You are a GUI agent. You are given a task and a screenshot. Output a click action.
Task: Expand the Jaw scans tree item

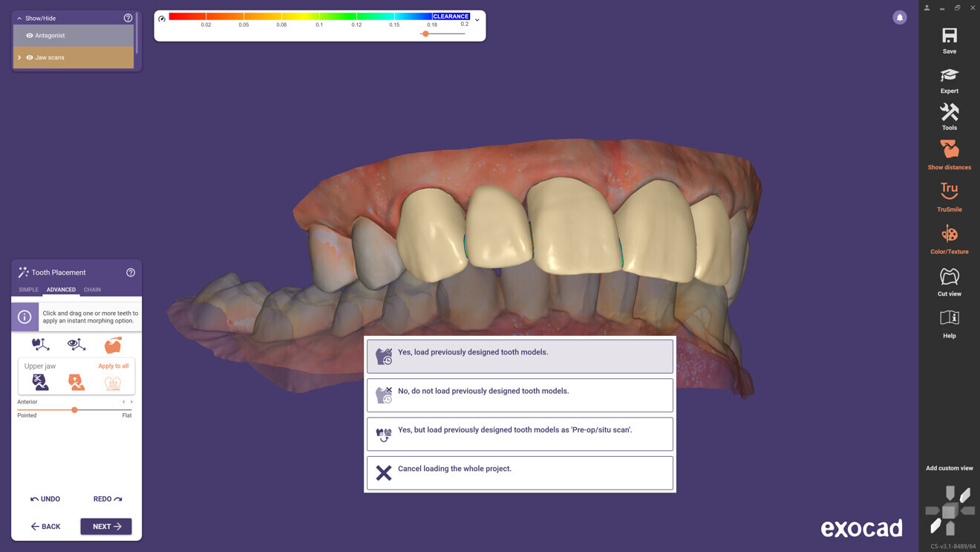click(x=20, y=57)
